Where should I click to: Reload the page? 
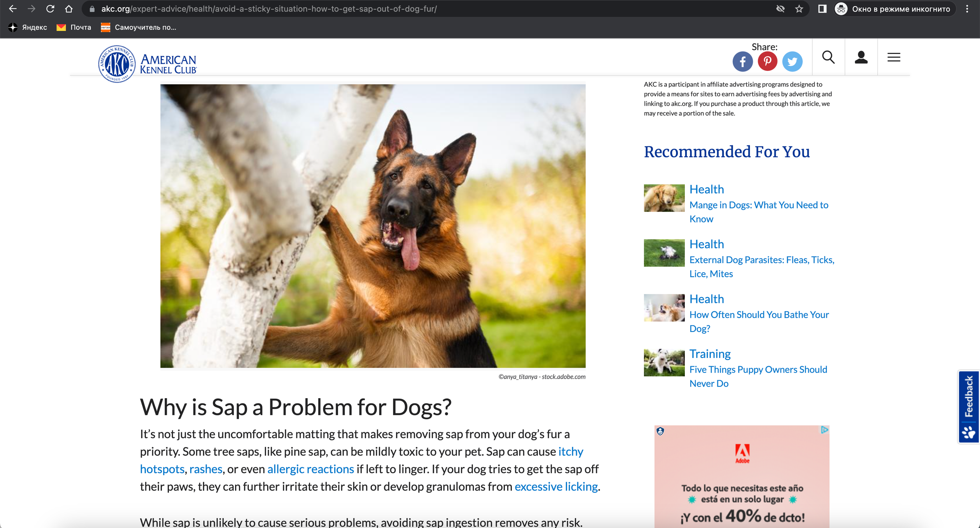(50, 9)
